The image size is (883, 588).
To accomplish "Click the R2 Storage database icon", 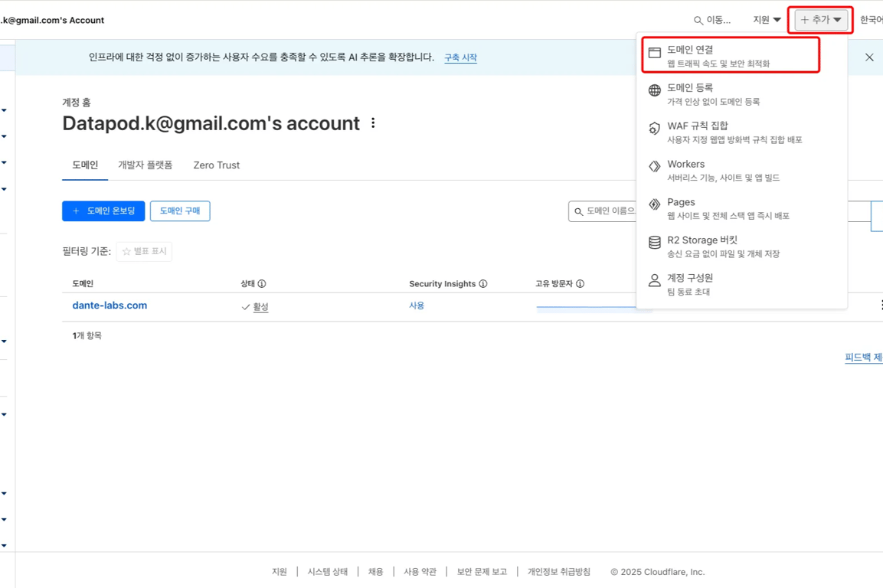I will pos(654,242).
